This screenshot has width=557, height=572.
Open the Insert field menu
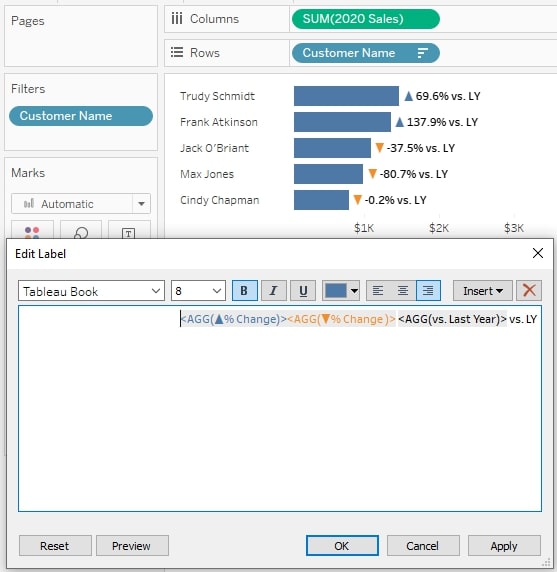click(x=483, y=291)
